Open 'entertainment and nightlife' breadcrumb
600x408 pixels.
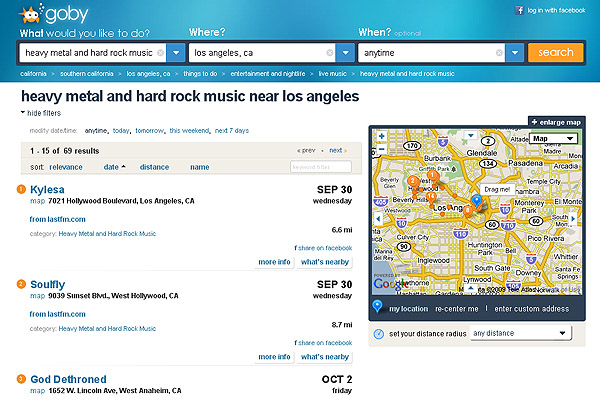coord(268,73)
